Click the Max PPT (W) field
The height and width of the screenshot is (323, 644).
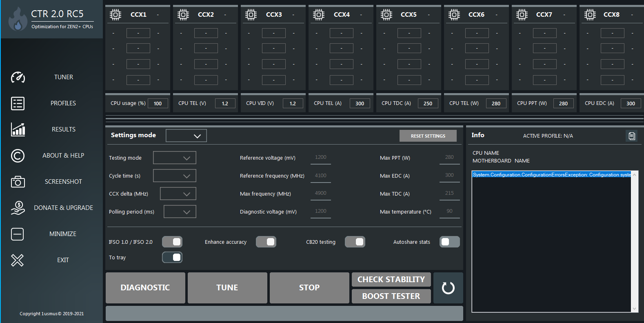click(x=450, y=158)
